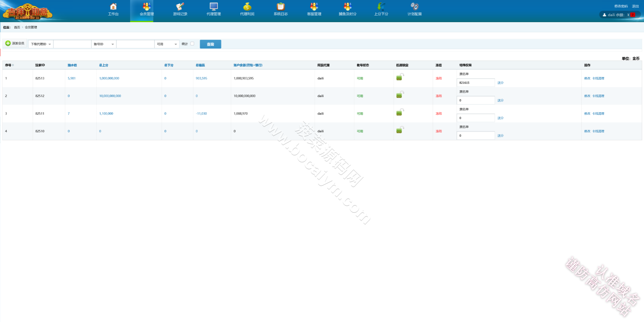This screenshot has width=644, height=322.
Task: Click 总输赢 value 903,595
Action: click(x=201, y=78)
